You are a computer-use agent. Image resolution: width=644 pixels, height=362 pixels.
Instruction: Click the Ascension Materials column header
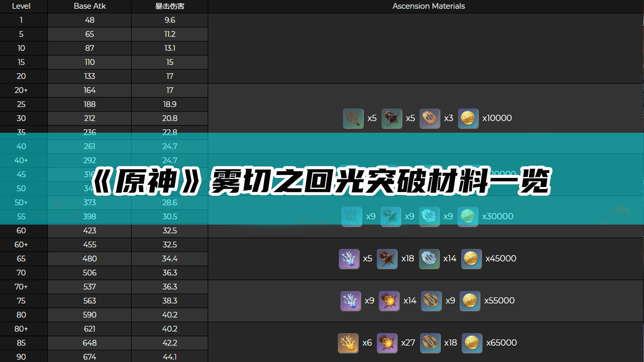pos(428,6)
